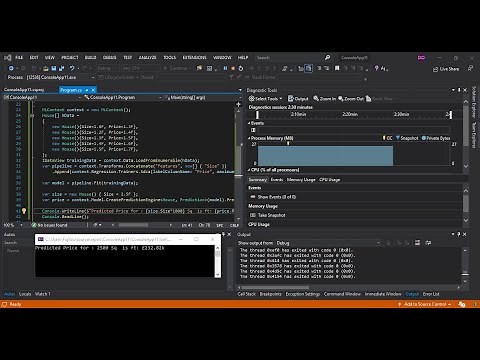Click the Zoom In icon in Diagnostic Tools
480x360 pixels.
click(x=316, y=99)
